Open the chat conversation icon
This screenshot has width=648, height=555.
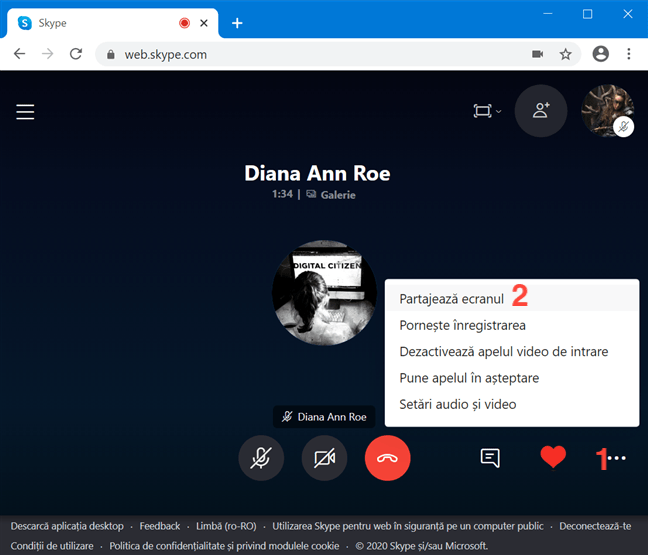pos(490,458)
